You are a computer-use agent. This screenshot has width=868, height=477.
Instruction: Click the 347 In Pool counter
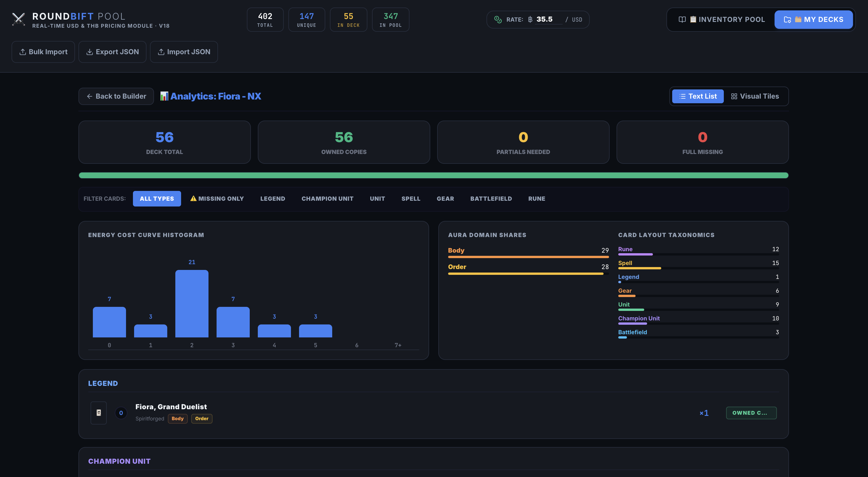pos(390,20)
